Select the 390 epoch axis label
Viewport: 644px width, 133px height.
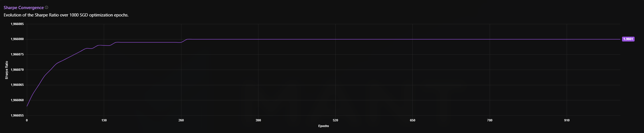(258, 120)
